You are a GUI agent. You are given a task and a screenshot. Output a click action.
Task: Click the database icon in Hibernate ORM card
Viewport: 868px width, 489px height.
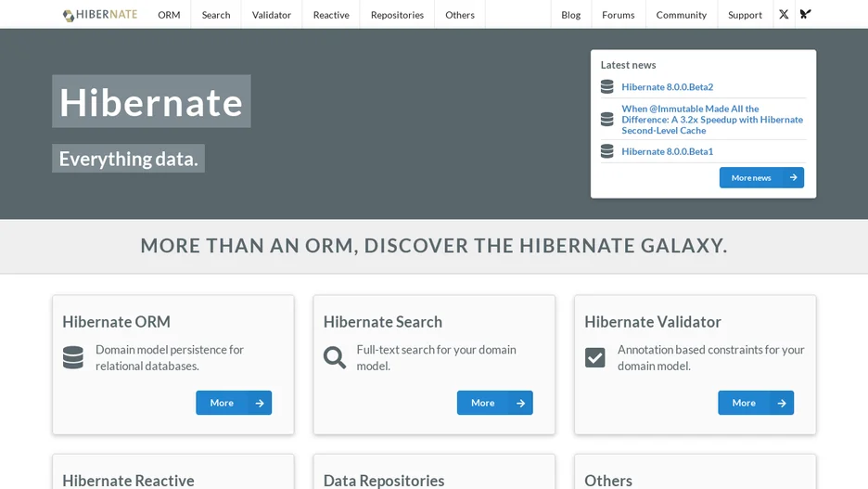pyautogui.click(x=73, y=358)
